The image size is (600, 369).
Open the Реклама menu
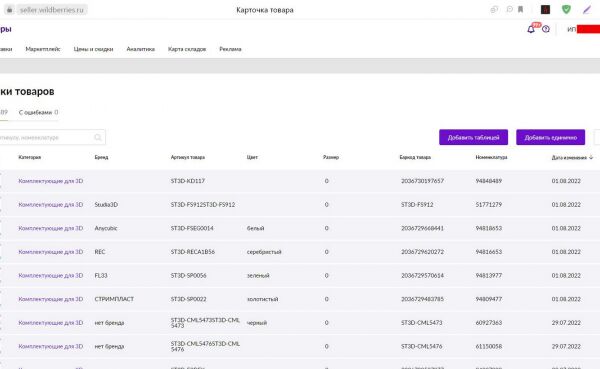(x=230, y=49)
